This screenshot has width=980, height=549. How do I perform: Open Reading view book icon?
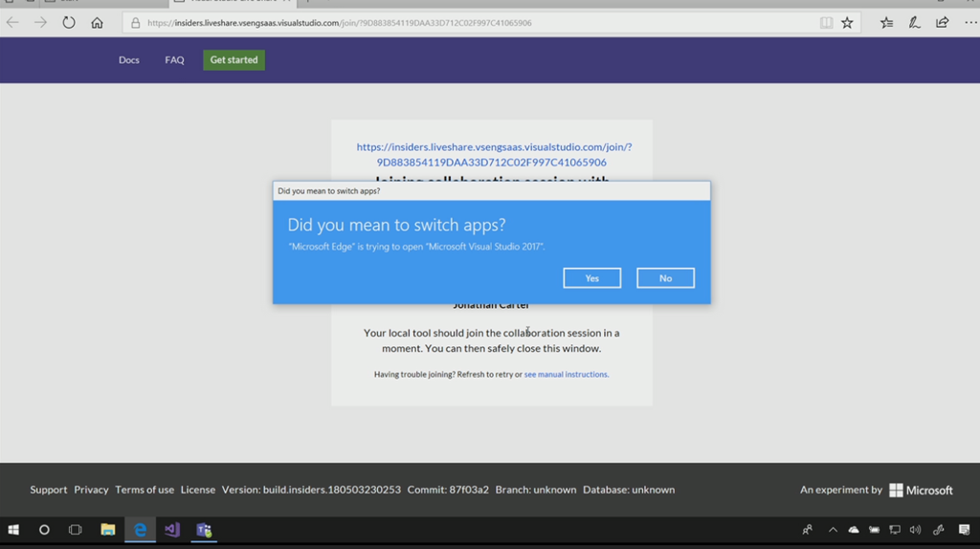826,23
